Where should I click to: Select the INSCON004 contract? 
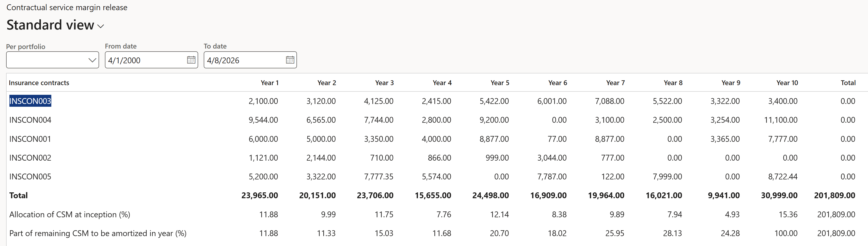pyautogui.click(x=30, y=120)
